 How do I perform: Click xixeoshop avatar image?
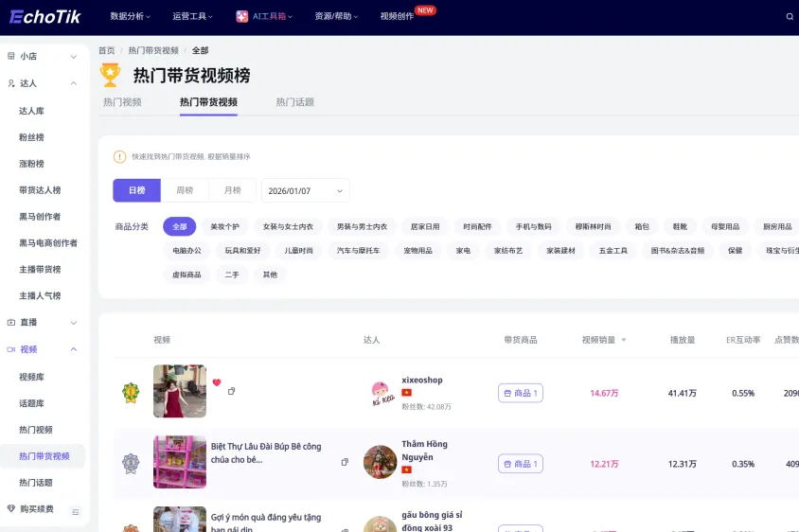tap(381, 393)
